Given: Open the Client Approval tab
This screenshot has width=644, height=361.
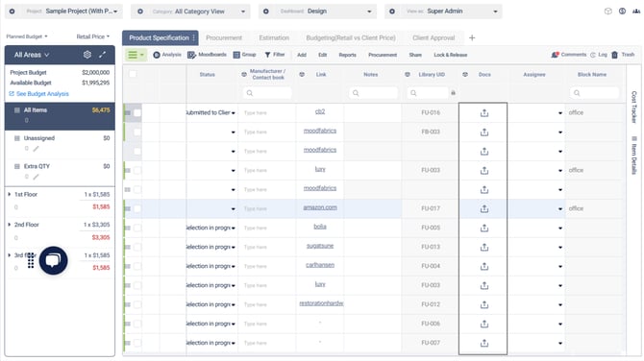Looking at the screenshot, I should click(x=433, y=37).
